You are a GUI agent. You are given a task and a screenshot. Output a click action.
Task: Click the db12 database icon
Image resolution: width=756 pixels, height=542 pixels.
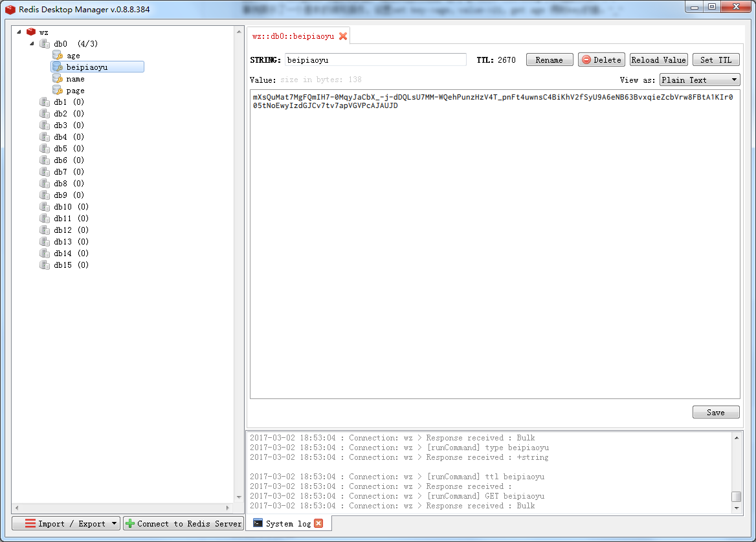pyautogui.click(x=45, y=230)
